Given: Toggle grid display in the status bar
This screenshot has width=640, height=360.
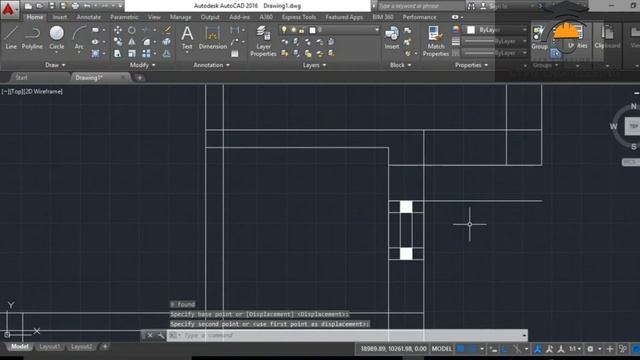Looking at the screenshot, I should pyautogui.click(x=461, y=349).
